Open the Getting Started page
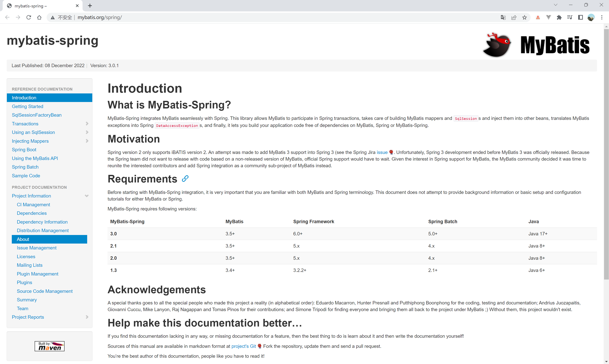 27,106
